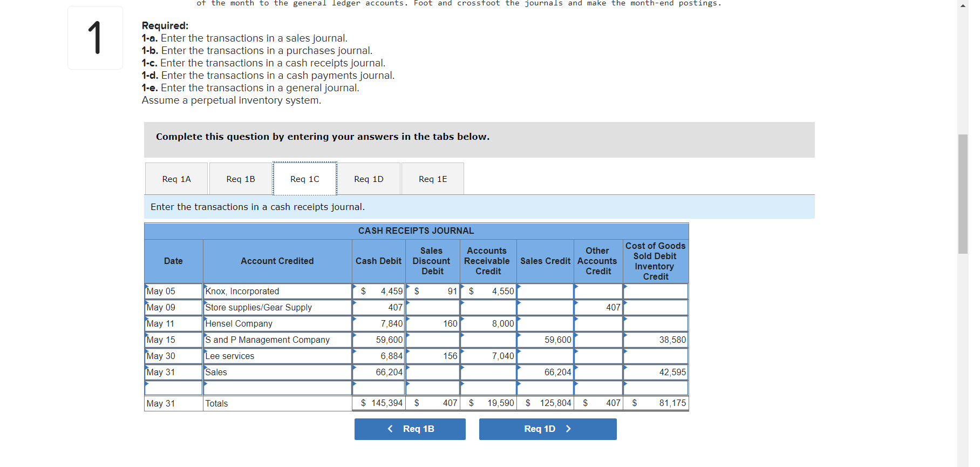Click the vertical scrollbar thumb
Screen dimensions: 980x467
tap(963, 194)
